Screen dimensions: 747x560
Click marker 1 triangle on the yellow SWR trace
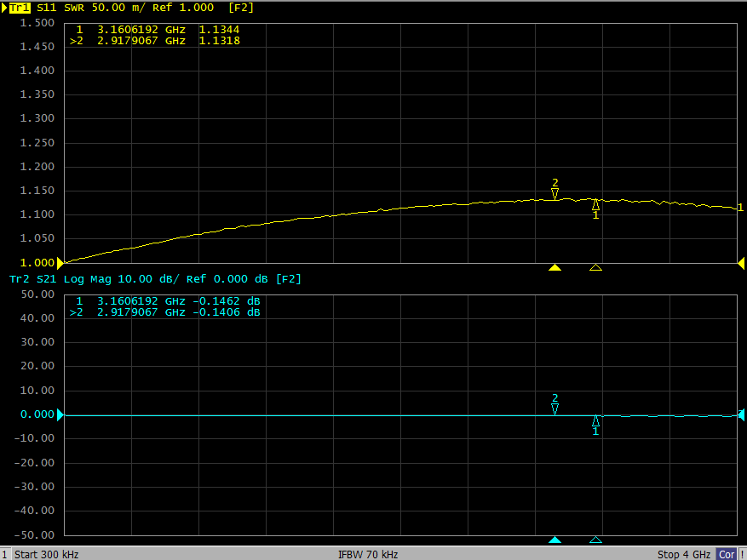pyautogui.click(x=595, y=204)
